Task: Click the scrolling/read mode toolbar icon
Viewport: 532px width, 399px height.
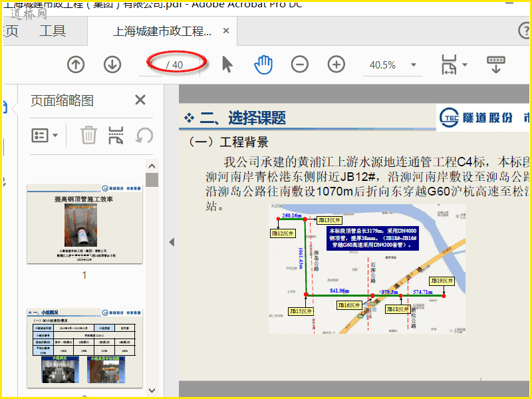Action: pos(495,65)
